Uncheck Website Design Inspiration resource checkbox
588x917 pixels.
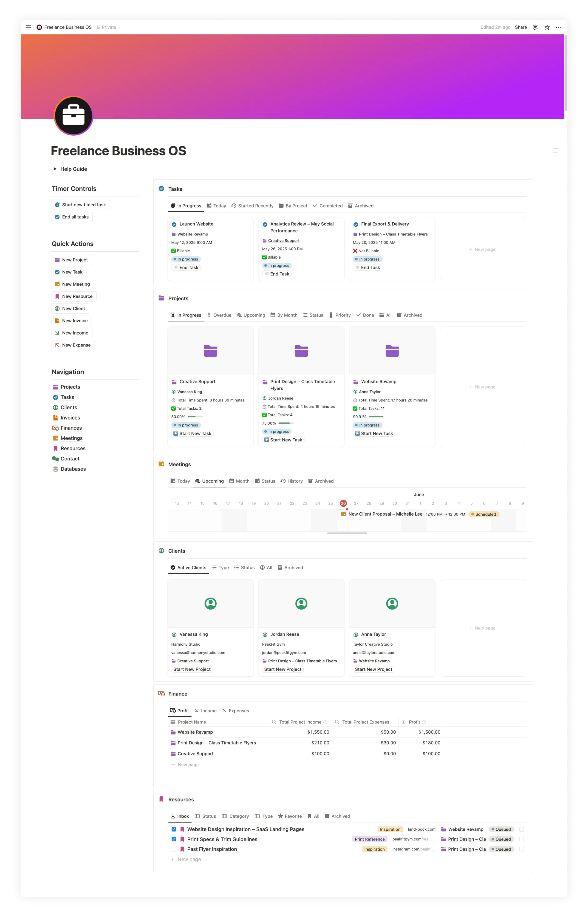click(174, 829)
